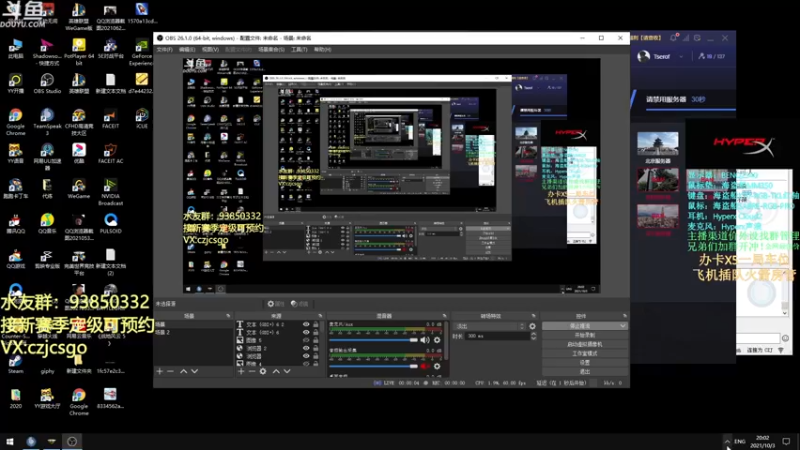
Task: Toggle visibility of the plain Browser source
Action: point(306,356)
